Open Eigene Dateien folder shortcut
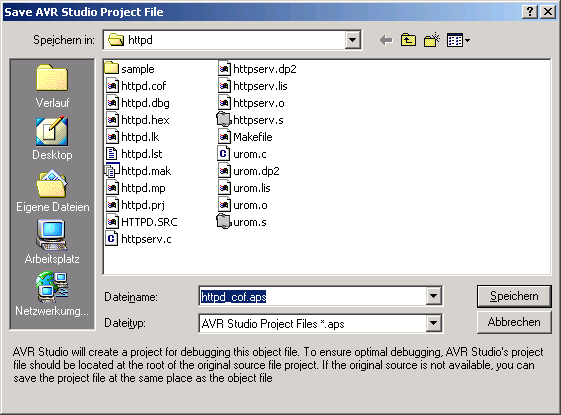Image resolution: width=561 pixels, height=415 pixels. pos(52,191)
